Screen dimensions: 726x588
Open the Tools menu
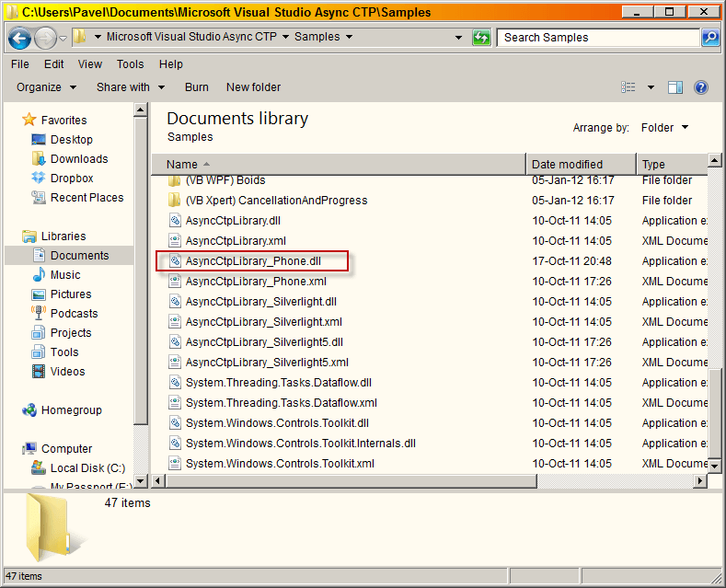tap(130, 63)
